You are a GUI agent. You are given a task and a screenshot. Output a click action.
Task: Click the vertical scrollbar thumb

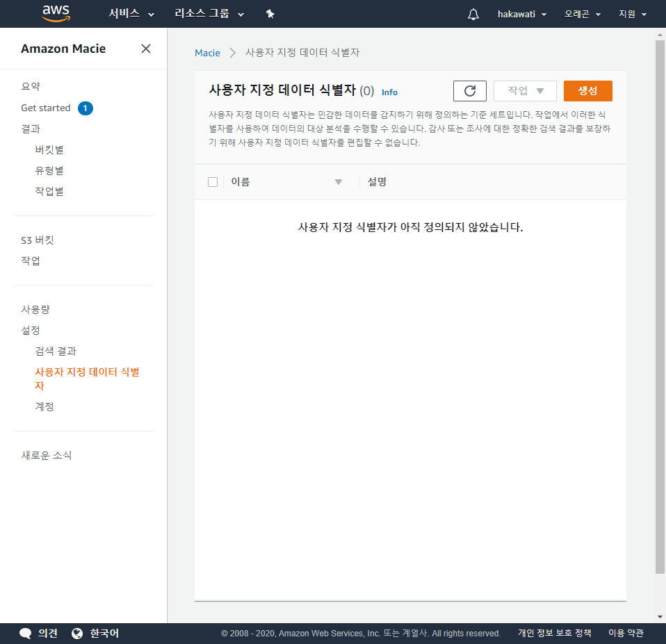tap(660, 307)
